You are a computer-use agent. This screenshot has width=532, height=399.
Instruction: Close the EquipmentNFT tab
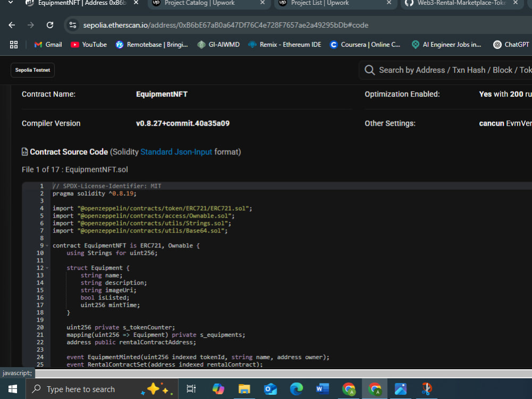pyautogui.click(x=136, y=3)
